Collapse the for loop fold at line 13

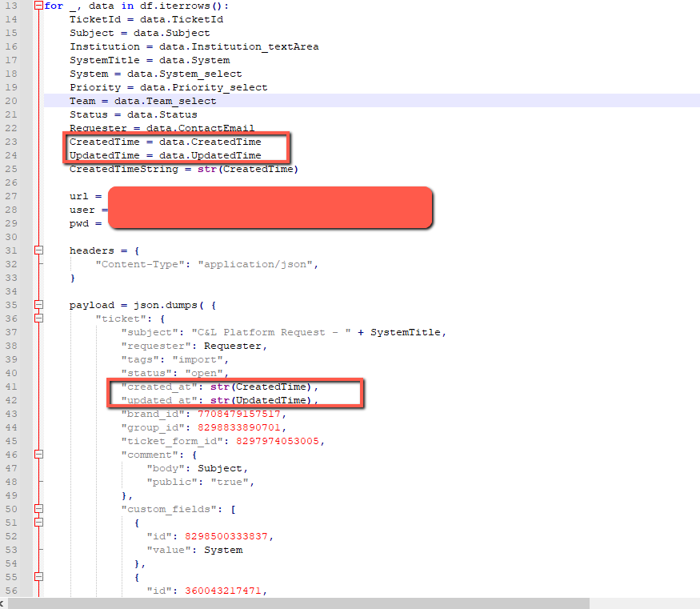pos(38,6)
